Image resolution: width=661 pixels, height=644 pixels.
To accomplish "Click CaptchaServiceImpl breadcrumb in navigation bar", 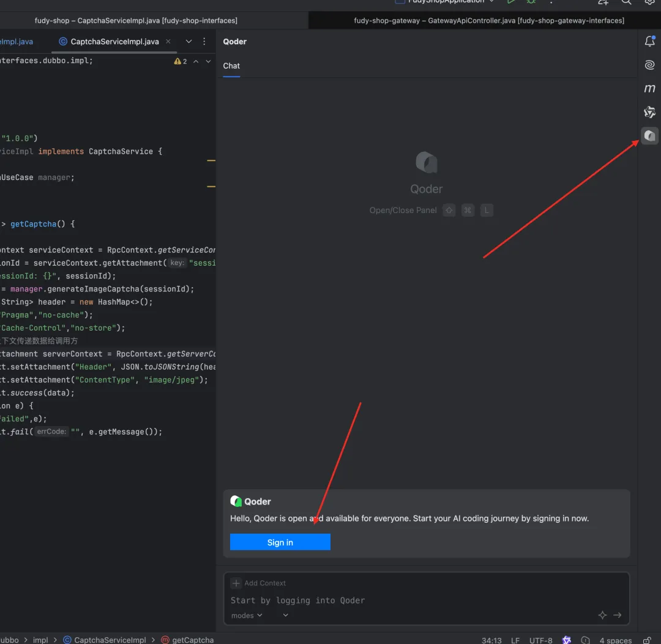I will coord(105,640).
